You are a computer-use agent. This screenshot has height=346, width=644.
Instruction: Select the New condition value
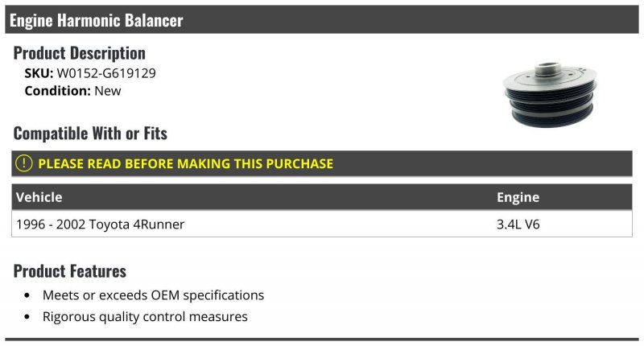point(108,91)
